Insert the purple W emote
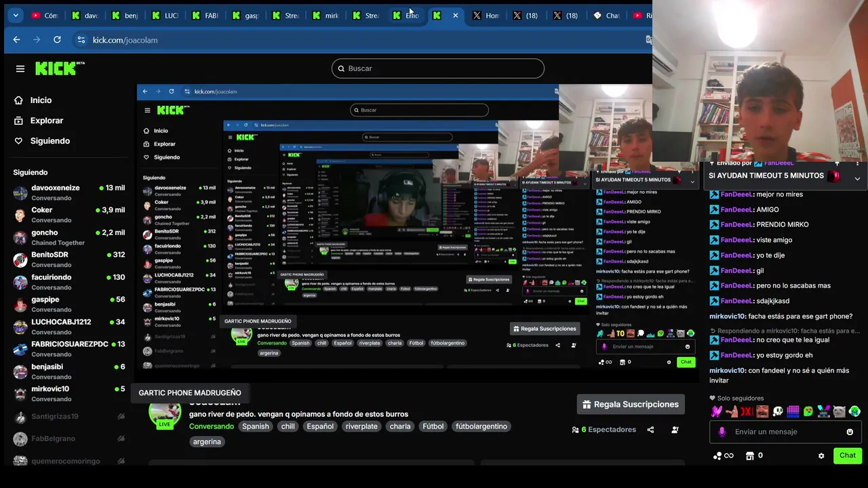 pos(716,411)
